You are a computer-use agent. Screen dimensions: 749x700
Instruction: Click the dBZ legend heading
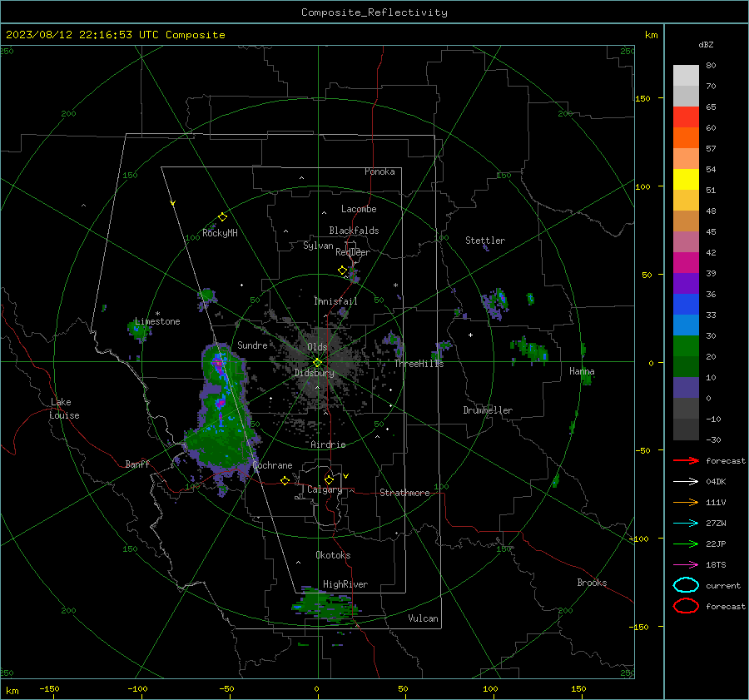(706, 44)
